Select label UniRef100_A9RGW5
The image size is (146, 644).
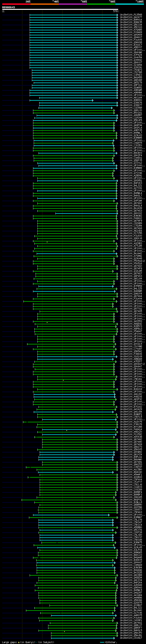coord(131,90)
